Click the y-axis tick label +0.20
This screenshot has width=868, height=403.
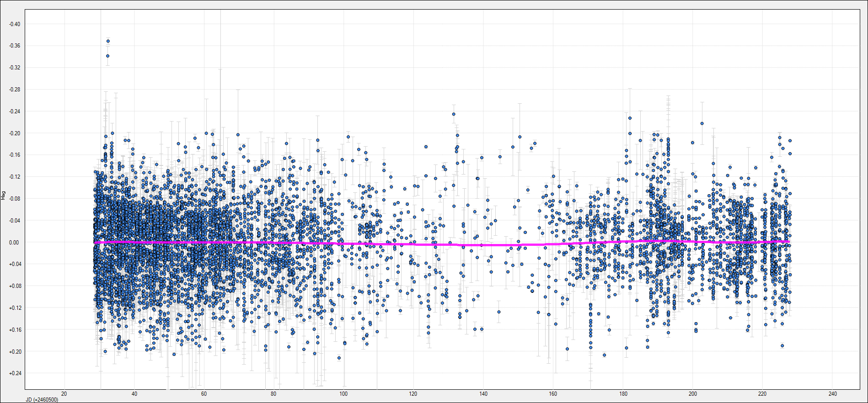(x=15, y=352)
